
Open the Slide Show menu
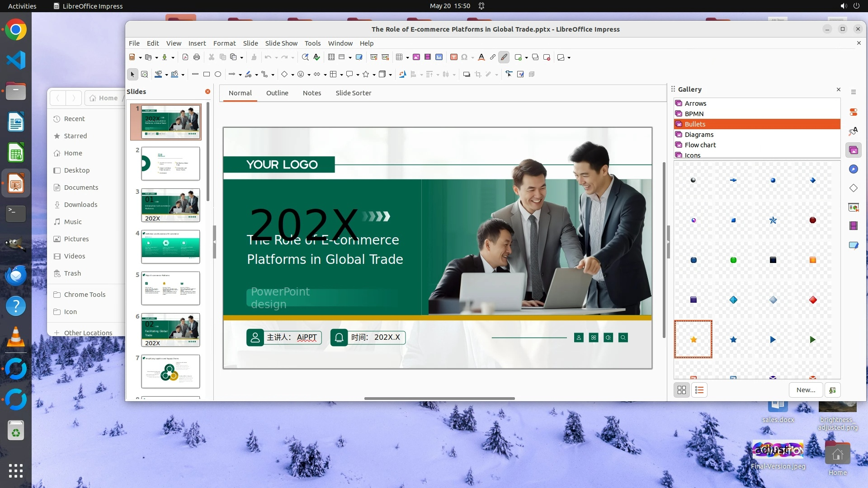pos(281,43)
